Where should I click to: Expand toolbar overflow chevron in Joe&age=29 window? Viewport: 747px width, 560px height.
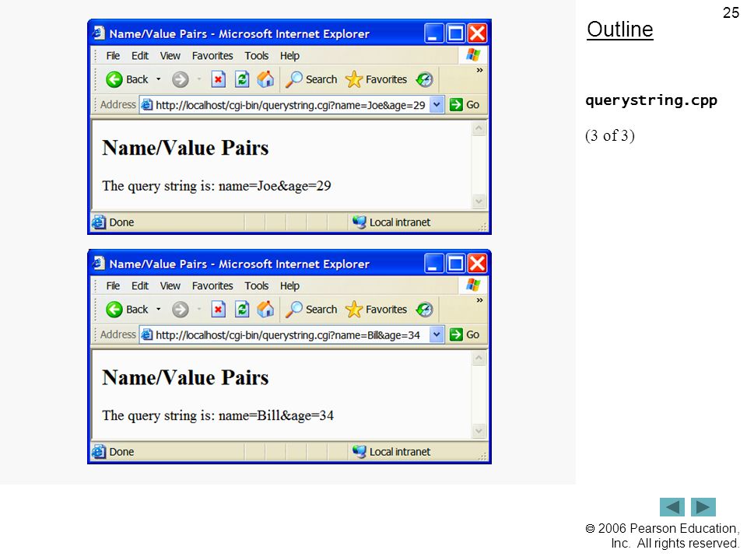(479, 71)
